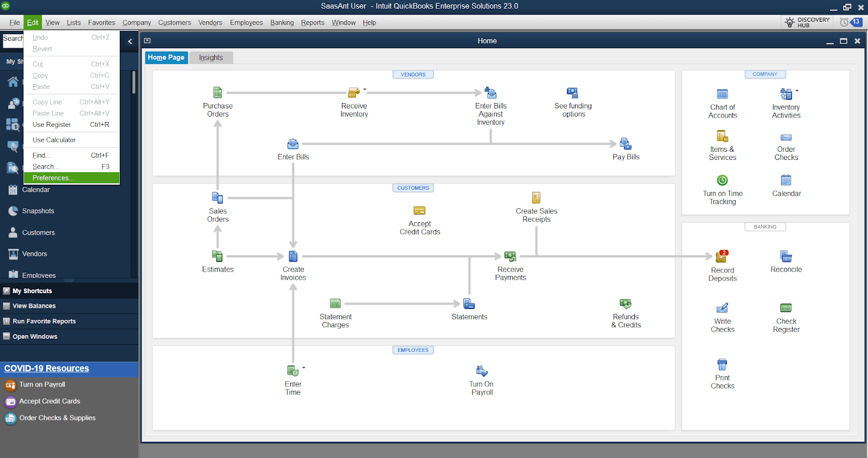Image resolution: width=868 pixels, height=458 pixels.
Task: Open the Help menu
Action: tap(369, 23)
